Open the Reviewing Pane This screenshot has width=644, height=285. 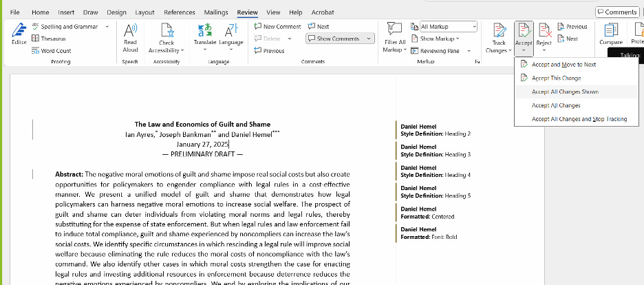pyautogui.click(x=435, y=51)
